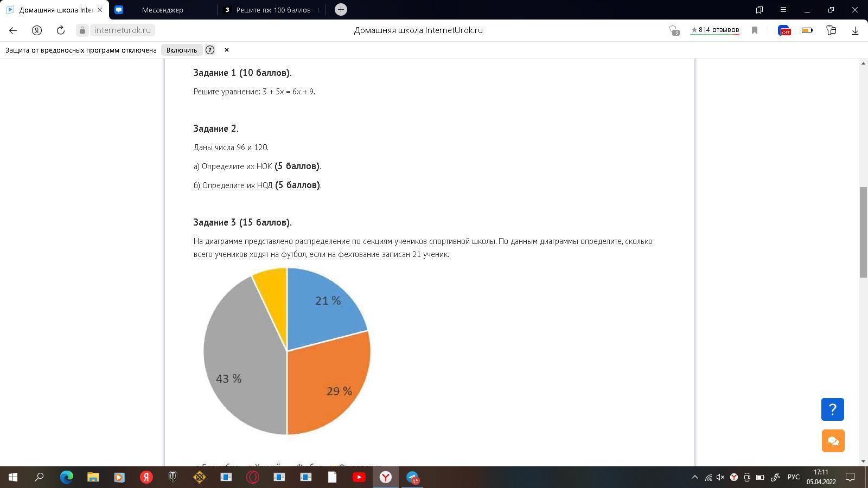Bookmark this page with the bookmark icon
Image resolution: width=868 pixels, height=488 pixels.
pos(754,30)
